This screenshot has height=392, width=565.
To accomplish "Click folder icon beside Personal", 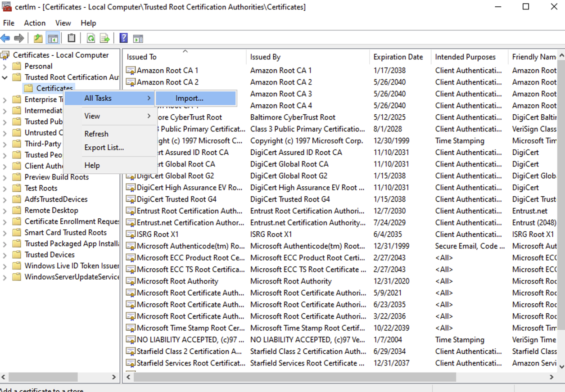I will click(x=17, y=66).
